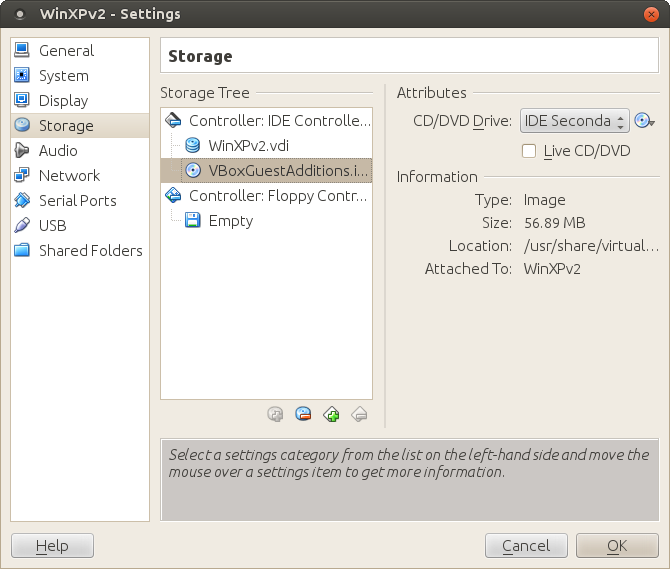Click the remove attachment icon

(303, 414)
